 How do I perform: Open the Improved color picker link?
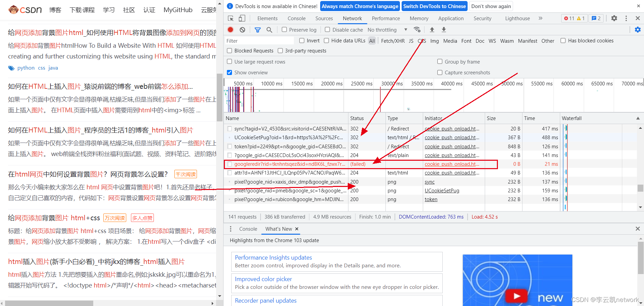coord(263,279)
